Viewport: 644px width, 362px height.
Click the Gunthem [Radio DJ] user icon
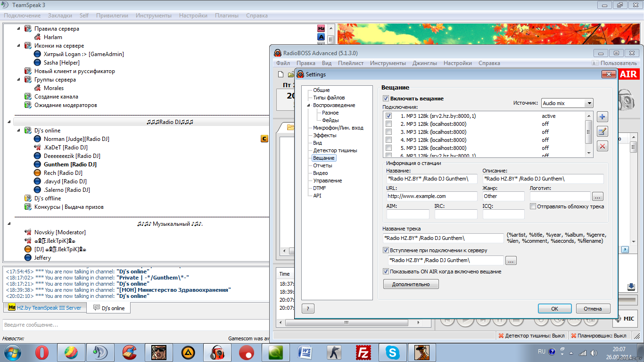pyautogui.click(x=38, y=165)
